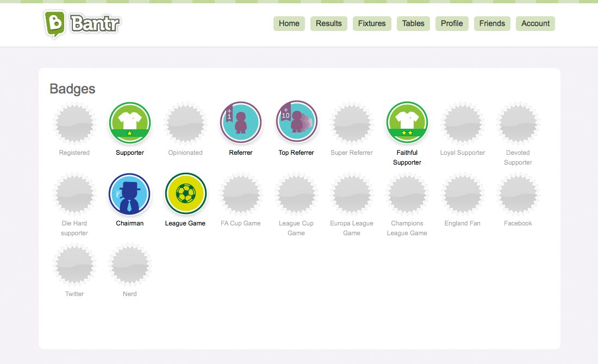598x364 pixels.
Task: Click the Supporter badge label
Action: (130, 153)
